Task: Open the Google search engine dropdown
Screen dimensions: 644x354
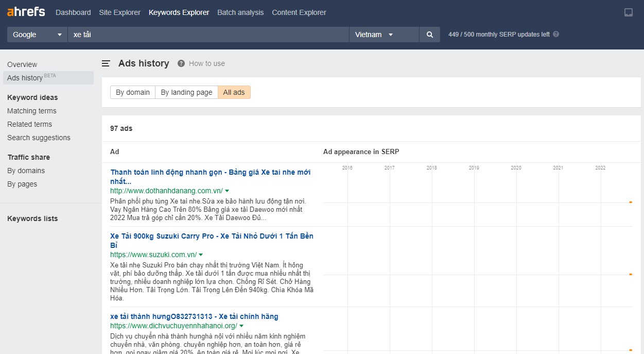Action: point(37,35)
